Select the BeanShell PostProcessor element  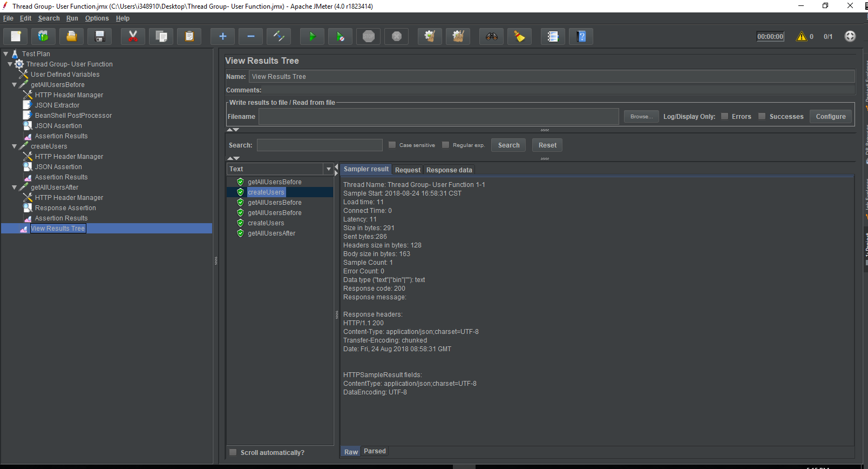[x=73, y=116]
